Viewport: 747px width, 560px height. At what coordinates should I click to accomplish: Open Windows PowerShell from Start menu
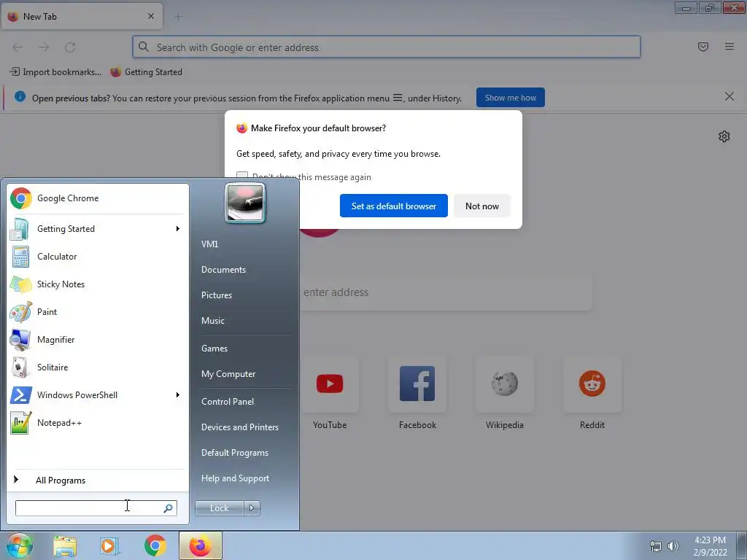[x=97, y=394]
